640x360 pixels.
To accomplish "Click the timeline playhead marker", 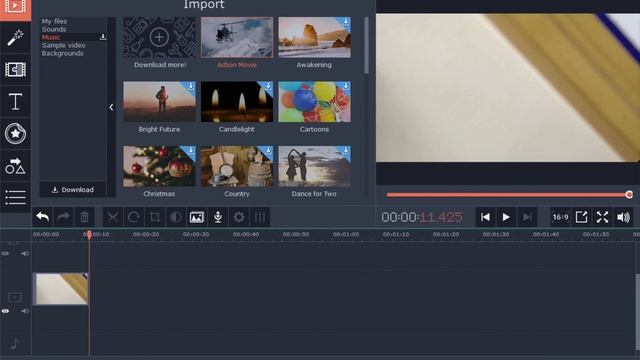I will 89,235.
